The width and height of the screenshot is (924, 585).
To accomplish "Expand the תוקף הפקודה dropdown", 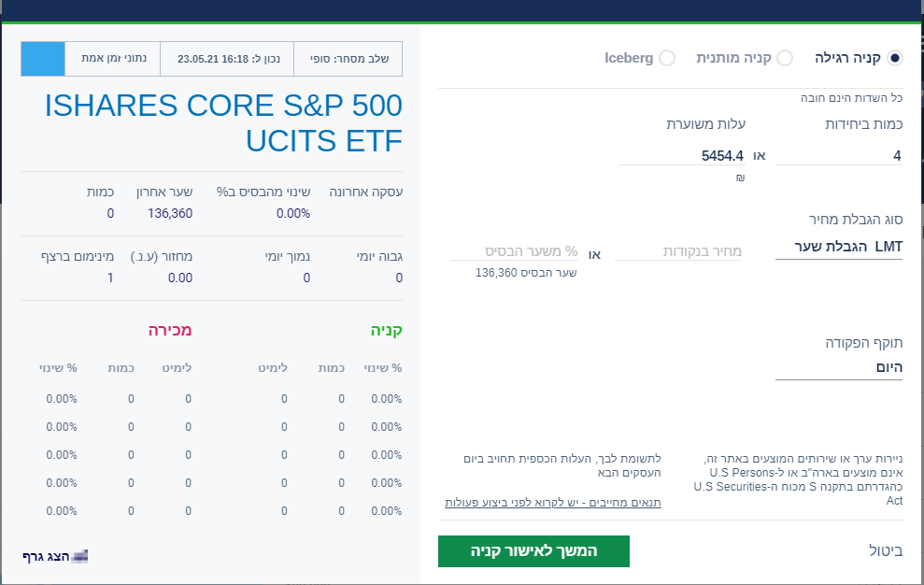I will 838,368.
